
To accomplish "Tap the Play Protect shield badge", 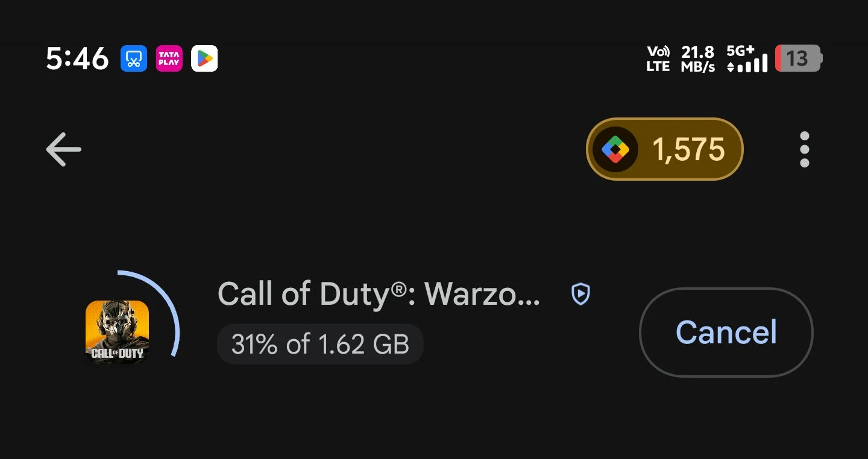I will point(580,294).
